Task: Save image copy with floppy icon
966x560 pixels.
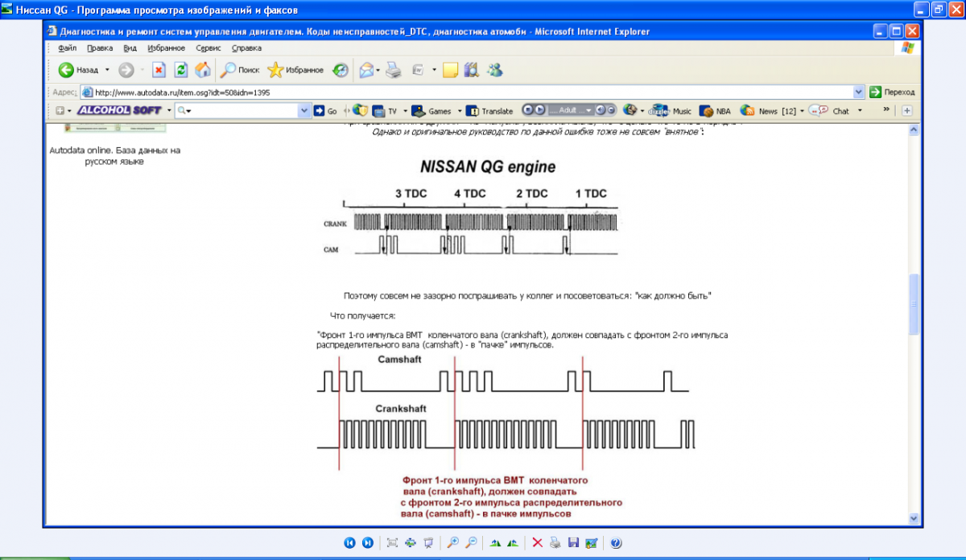Action: pyautogui.click(x=573, y=543)
